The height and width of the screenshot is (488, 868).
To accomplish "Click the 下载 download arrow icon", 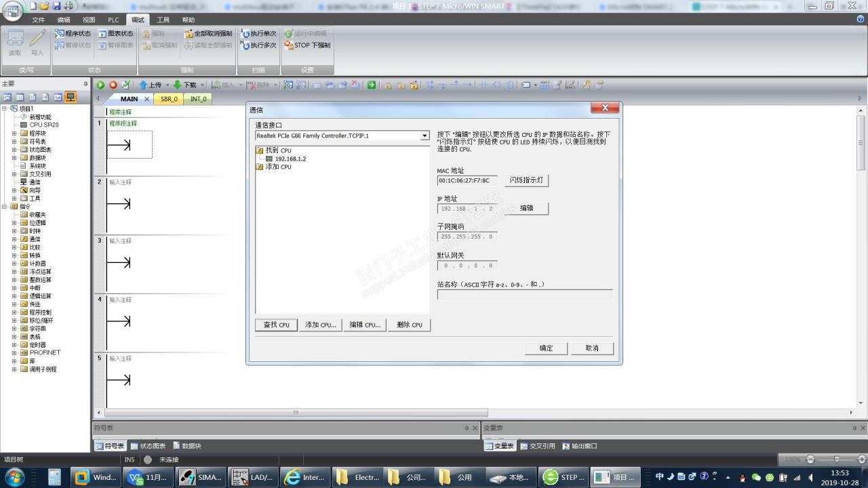I will 178,85.
